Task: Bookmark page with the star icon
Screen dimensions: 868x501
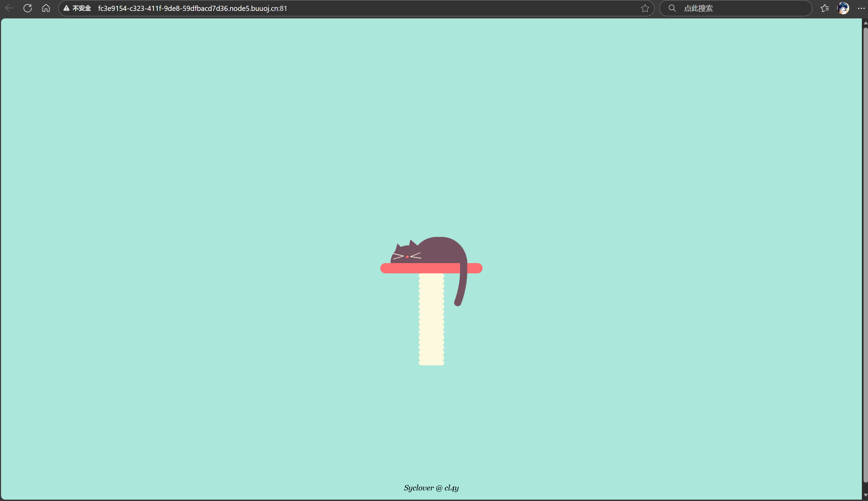Action: coord(645,8)
